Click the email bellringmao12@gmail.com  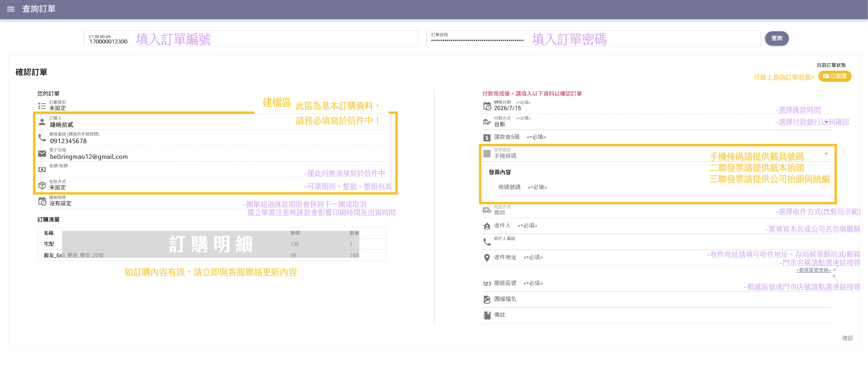point(89,157)
